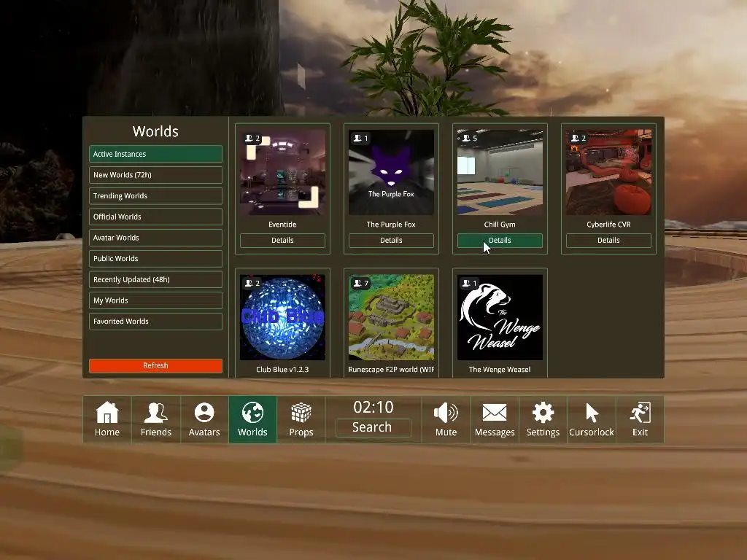The height and width of the screenshot is (560, 747).
Task: Click the Club Blue v1.2.3 thumbnail
Action: (282, 318)
